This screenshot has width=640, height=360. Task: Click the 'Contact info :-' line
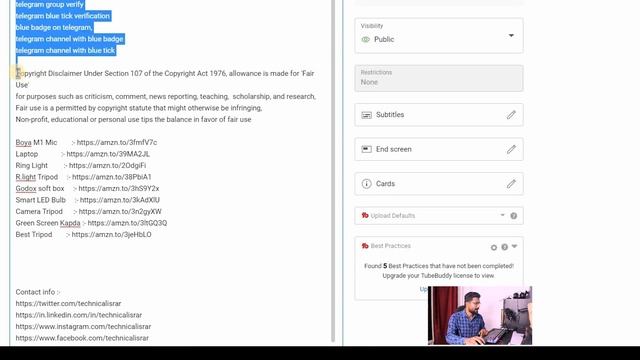click(x=38, y=292)
